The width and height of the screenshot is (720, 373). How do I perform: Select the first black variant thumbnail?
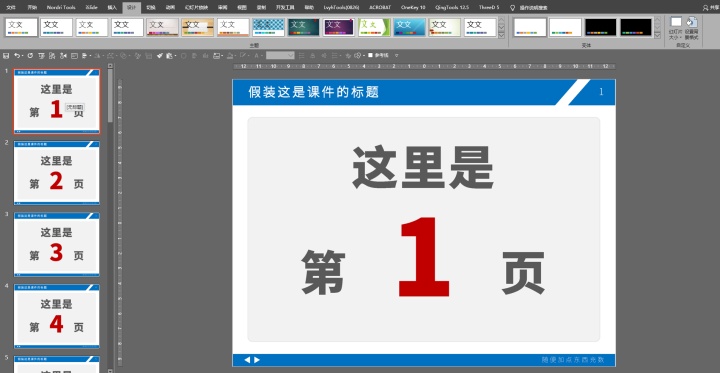point(601,27)
